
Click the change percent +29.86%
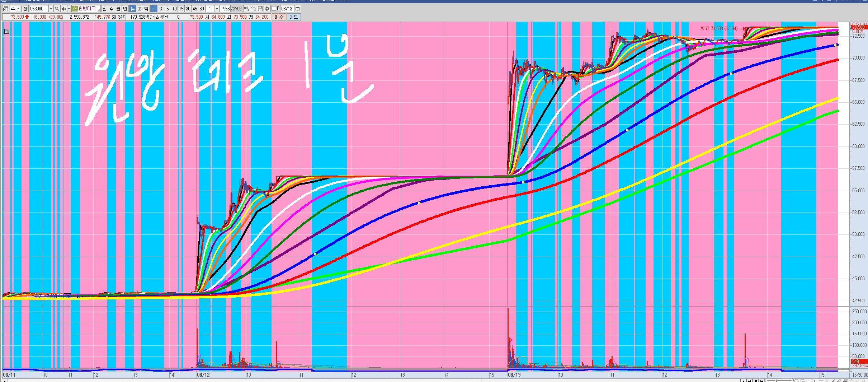[x=56, y=17]
